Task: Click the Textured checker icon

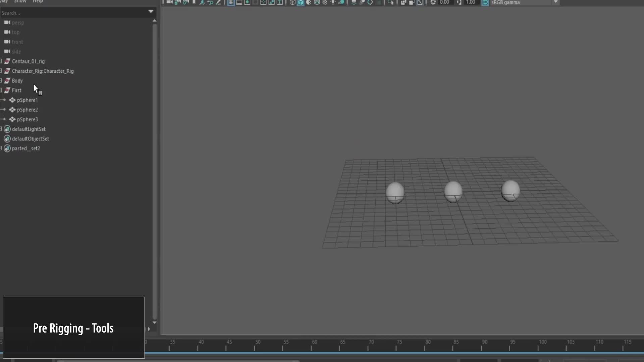Action: coord(325,2)
